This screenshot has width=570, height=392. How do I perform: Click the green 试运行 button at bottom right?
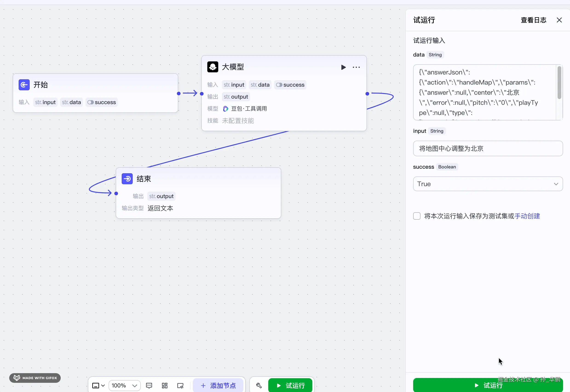point(488,385)
